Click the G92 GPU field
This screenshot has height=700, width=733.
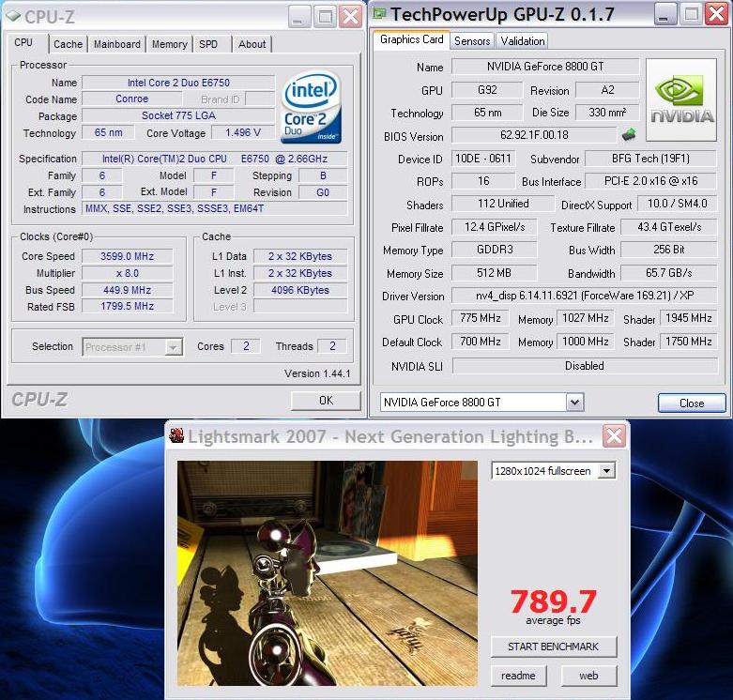pos(487,90)
